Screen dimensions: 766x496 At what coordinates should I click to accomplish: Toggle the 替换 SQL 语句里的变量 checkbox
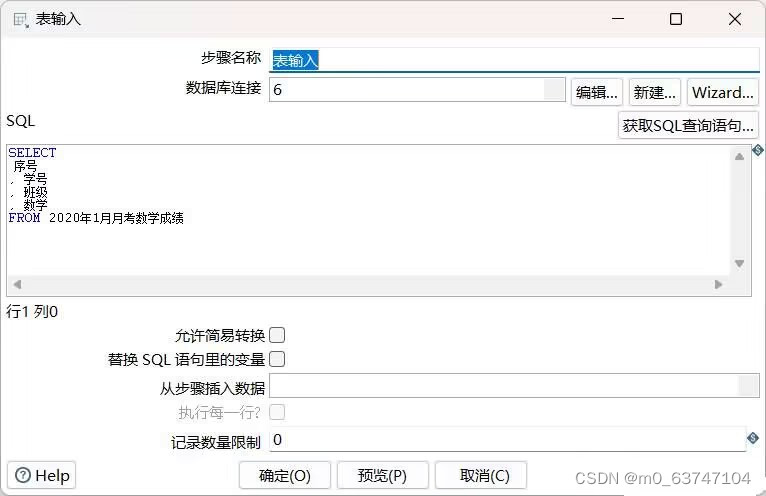[277, 359]
